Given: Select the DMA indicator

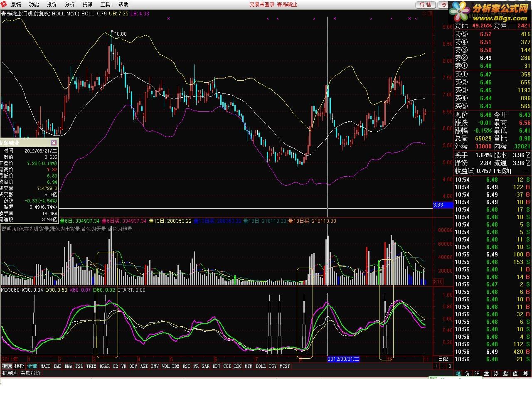Looking at the screenshot, I should [x=69, y=366].
